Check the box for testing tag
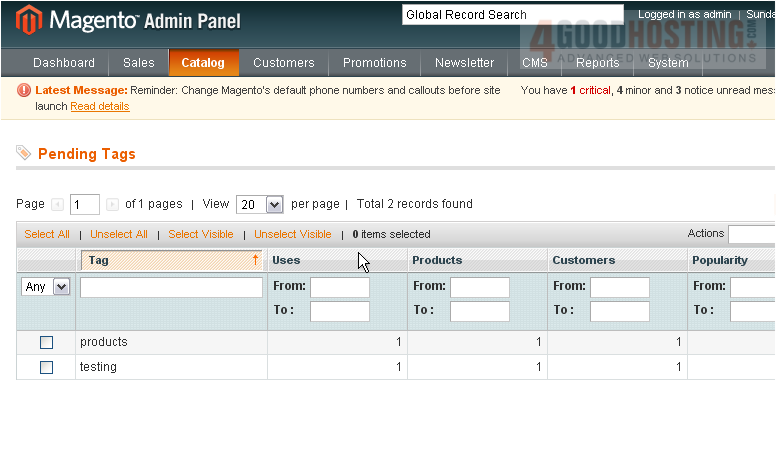 [46, 367]
